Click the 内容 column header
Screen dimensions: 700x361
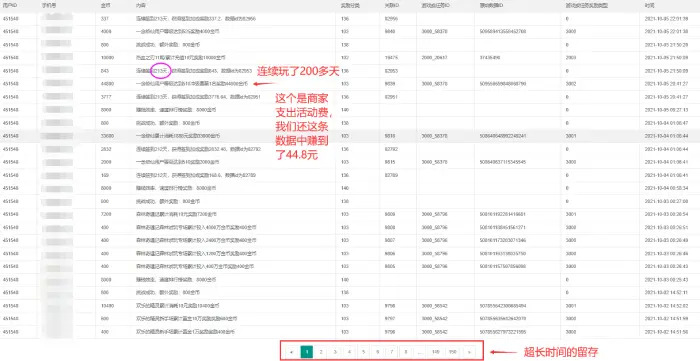[140, 6]
